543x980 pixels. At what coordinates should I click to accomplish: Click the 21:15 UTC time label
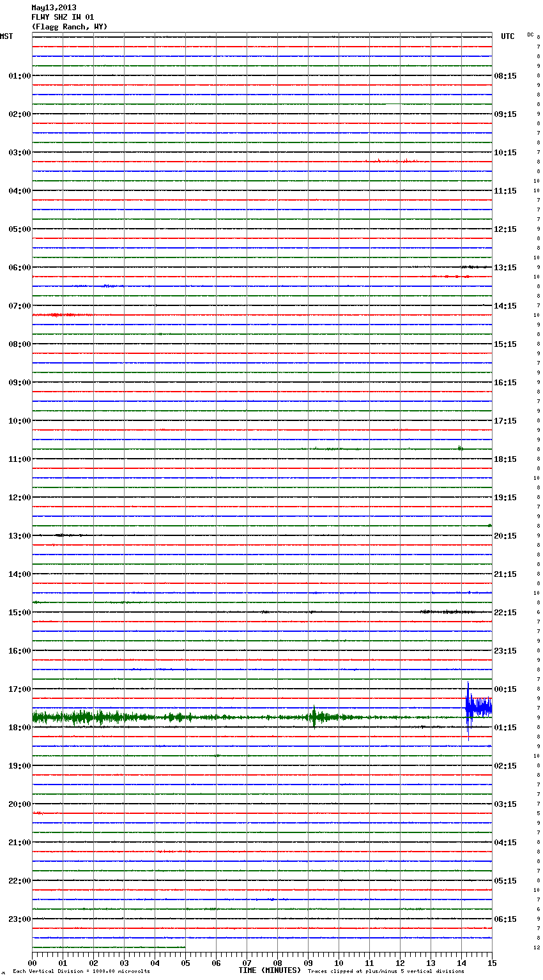tap(505, 574)
